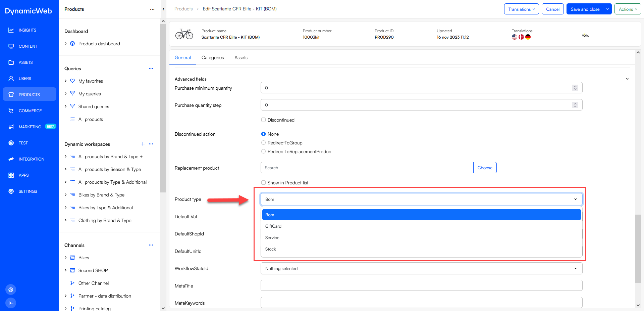Open the Product type dropdown
The height and width of the screenshot is (311, 644).
pos(421,199)
